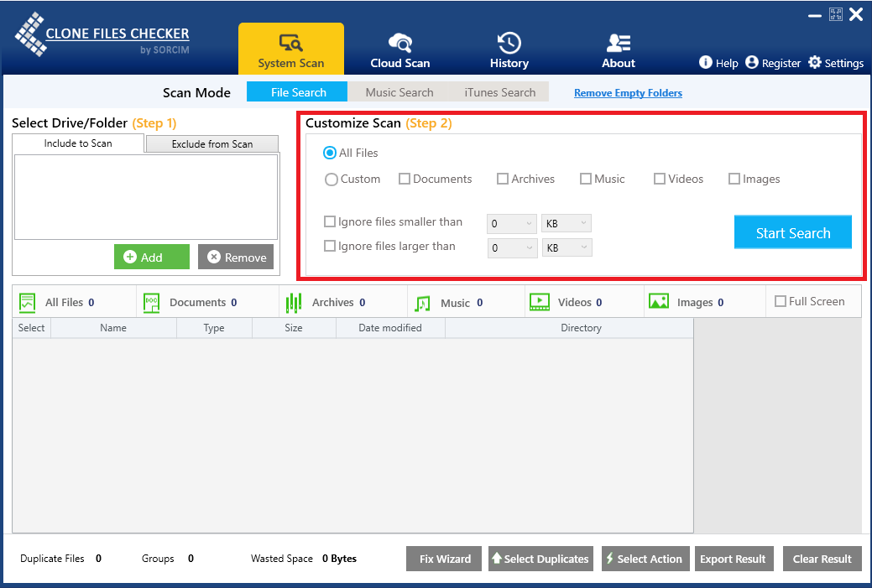Open the KB unit dropdown for larger-than
Viewport: 872px width, 588px height.
(567, 248)
